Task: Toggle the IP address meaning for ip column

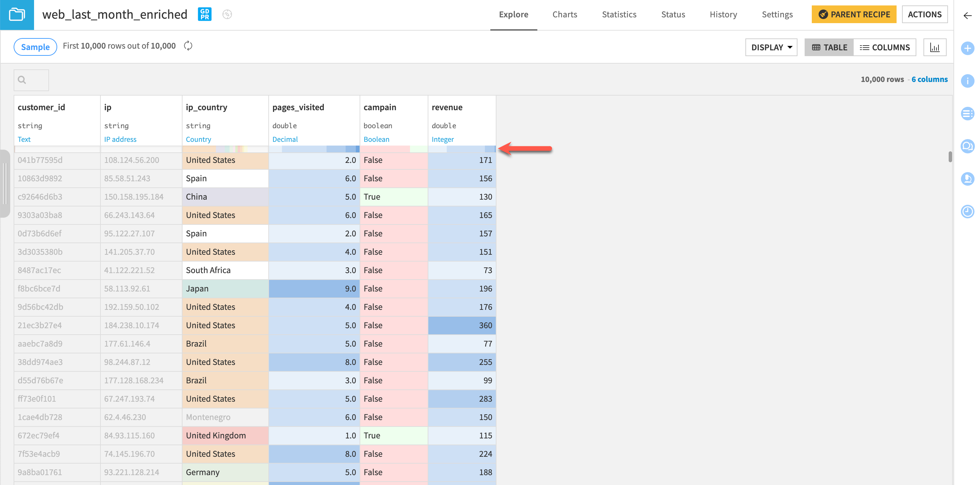Action: tap(121, 138)
